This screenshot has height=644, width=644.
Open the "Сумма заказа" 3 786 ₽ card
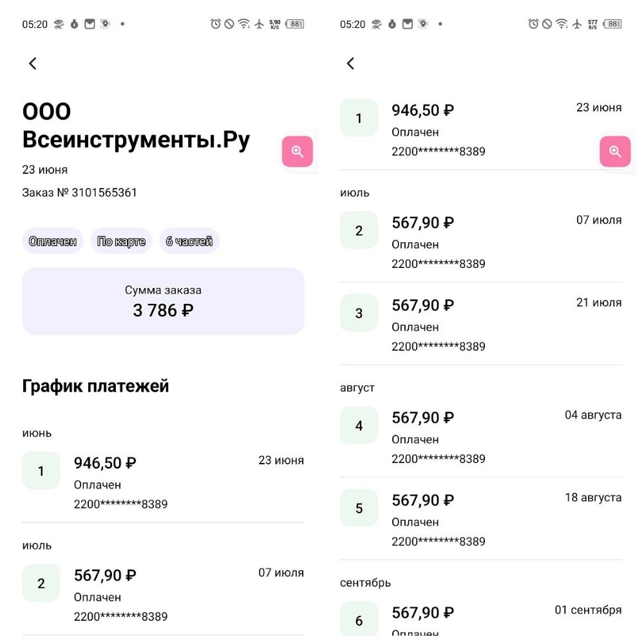pyautogui.click(x=163, y=301)
